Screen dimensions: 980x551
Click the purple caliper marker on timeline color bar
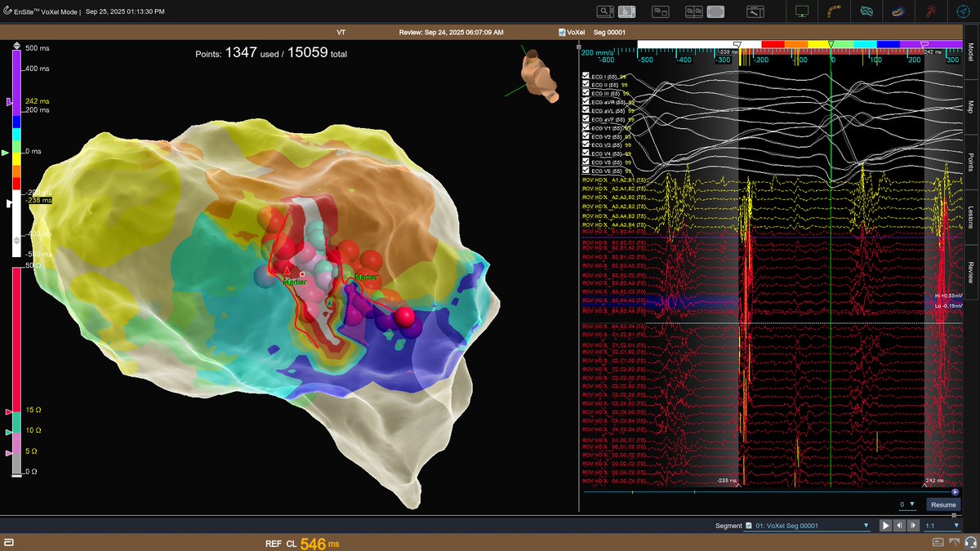point(924,45)
